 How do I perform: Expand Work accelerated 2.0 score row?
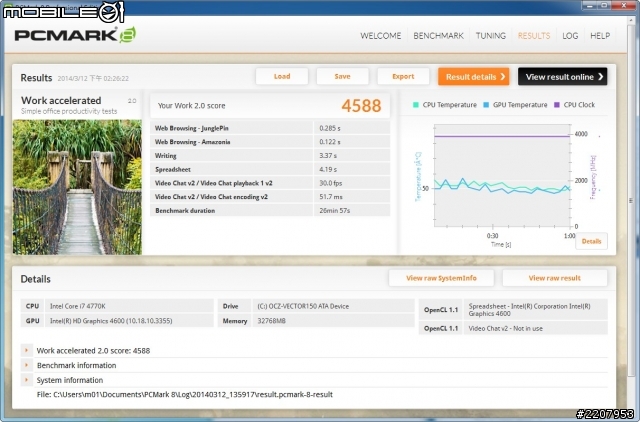(x=26, y=350)
